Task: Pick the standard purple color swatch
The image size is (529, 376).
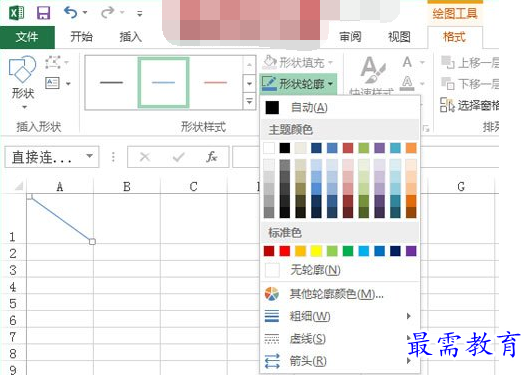Action: click(x=411, y=251)
